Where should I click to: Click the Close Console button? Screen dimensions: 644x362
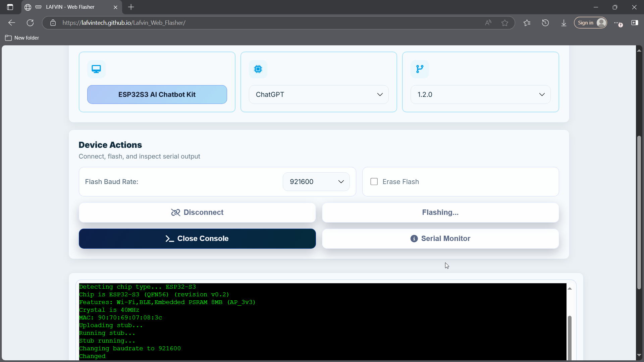[197, 239]
